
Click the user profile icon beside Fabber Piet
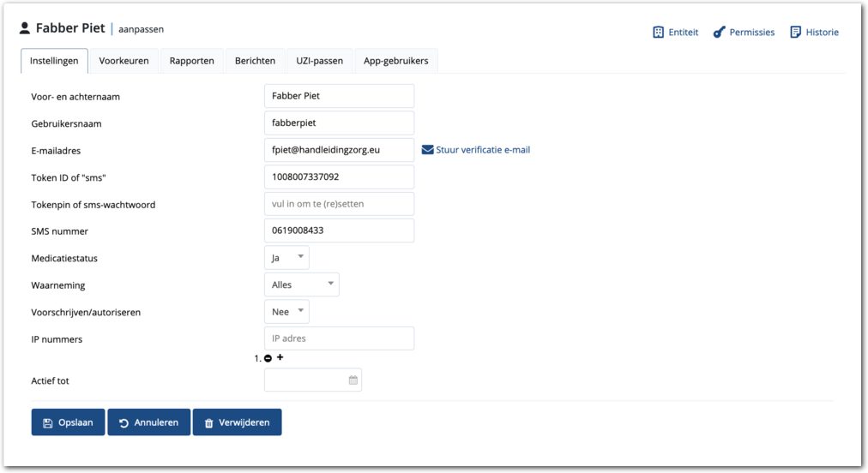25,29
